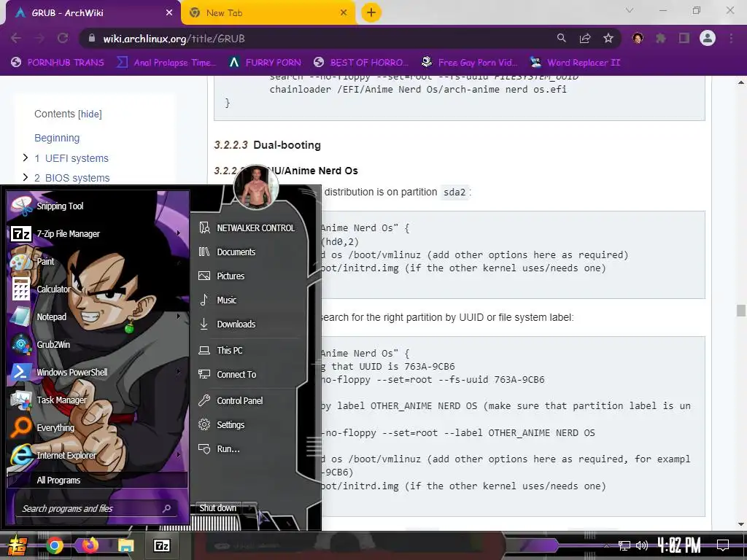Open Documents from start menu

[x=249, y=252]
